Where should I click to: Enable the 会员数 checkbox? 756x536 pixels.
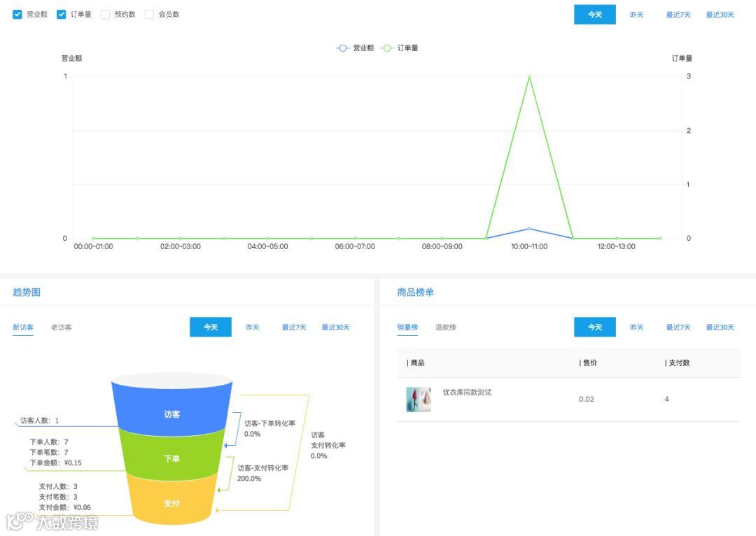point(150,15)
